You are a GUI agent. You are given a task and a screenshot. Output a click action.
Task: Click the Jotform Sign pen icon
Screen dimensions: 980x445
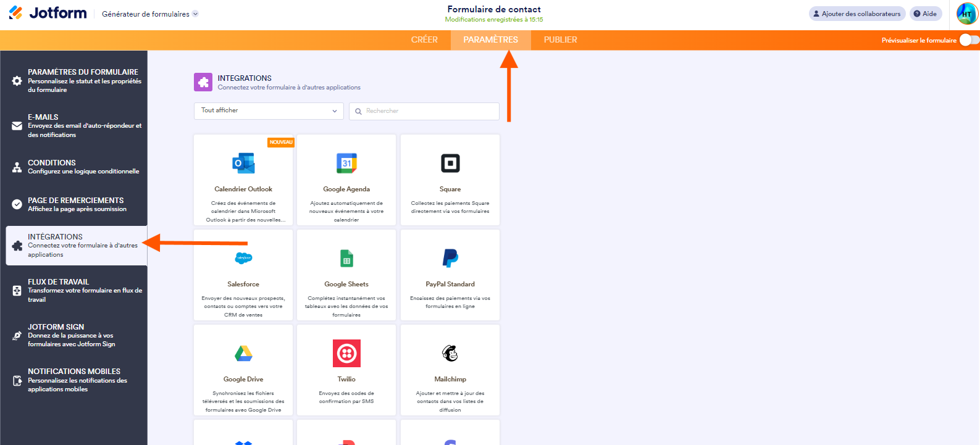(x=17, y=336)
